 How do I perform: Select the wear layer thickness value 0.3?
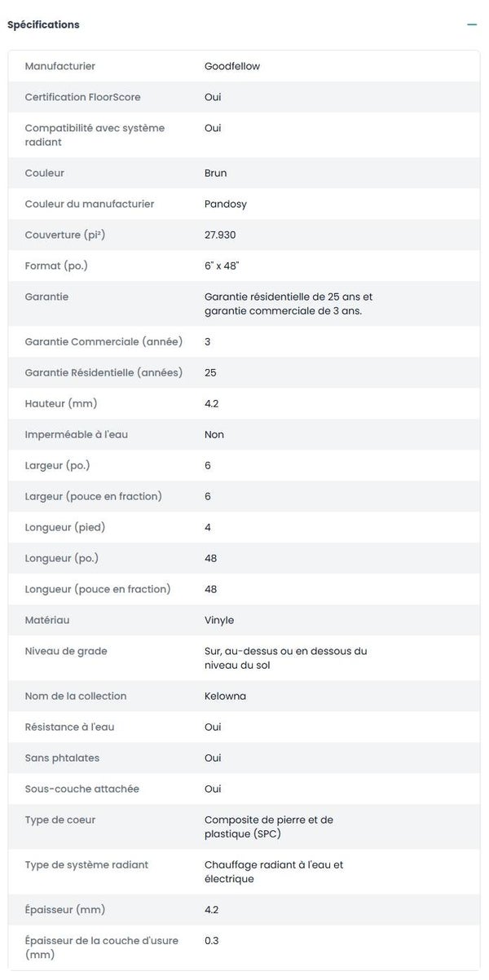pyautogui.click(x=211, y=940)
